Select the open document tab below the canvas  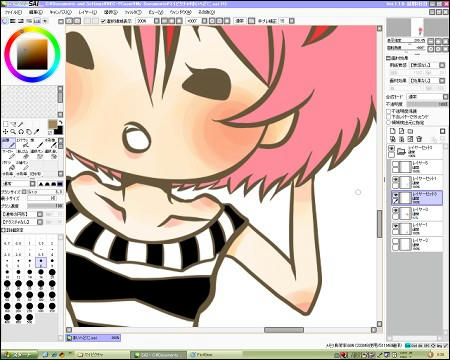point(93,338)
